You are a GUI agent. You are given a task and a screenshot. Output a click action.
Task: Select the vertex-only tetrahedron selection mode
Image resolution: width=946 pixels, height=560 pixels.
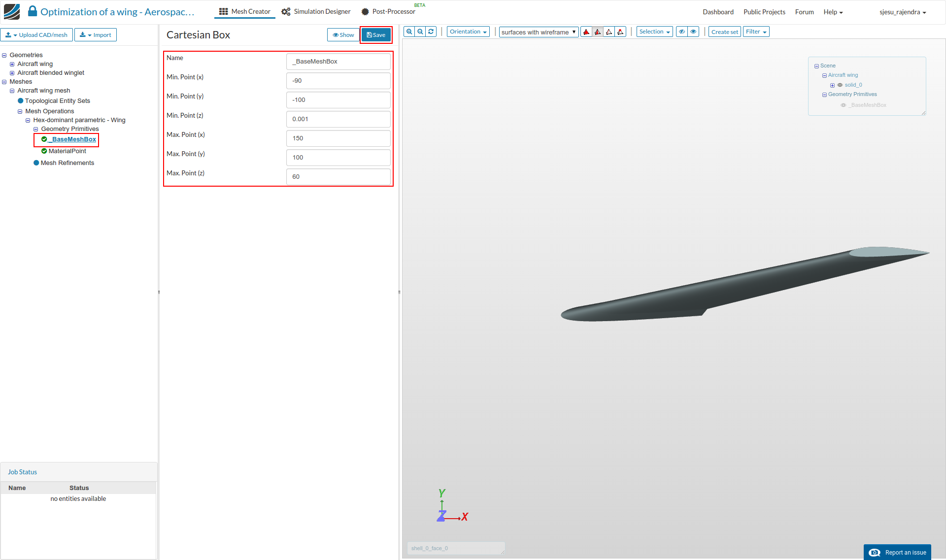[620, 32]
